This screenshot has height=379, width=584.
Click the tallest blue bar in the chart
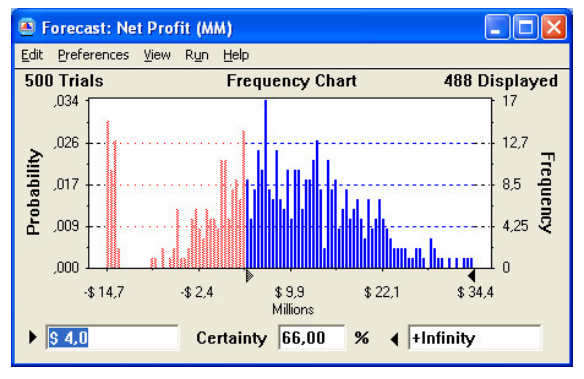[265, 184]
